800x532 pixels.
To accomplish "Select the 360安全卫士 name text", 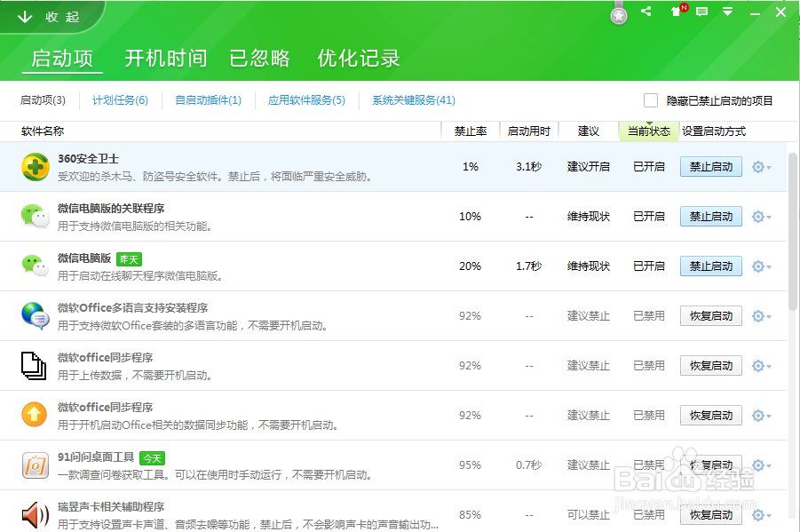I will pos(88,159).
